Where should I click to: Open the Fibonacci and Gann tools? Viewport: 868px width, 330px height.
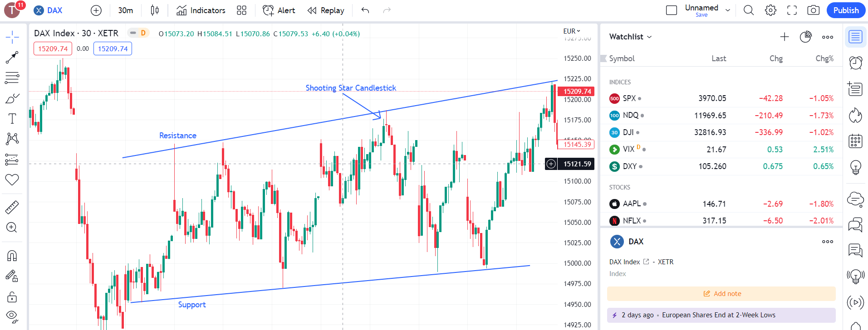[12, 78]
